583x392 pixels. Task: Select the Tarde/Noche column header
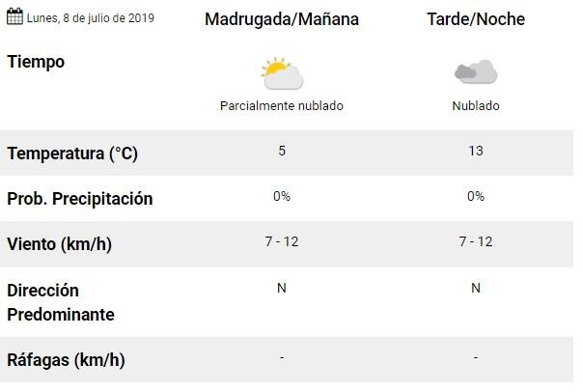(476, 19)
